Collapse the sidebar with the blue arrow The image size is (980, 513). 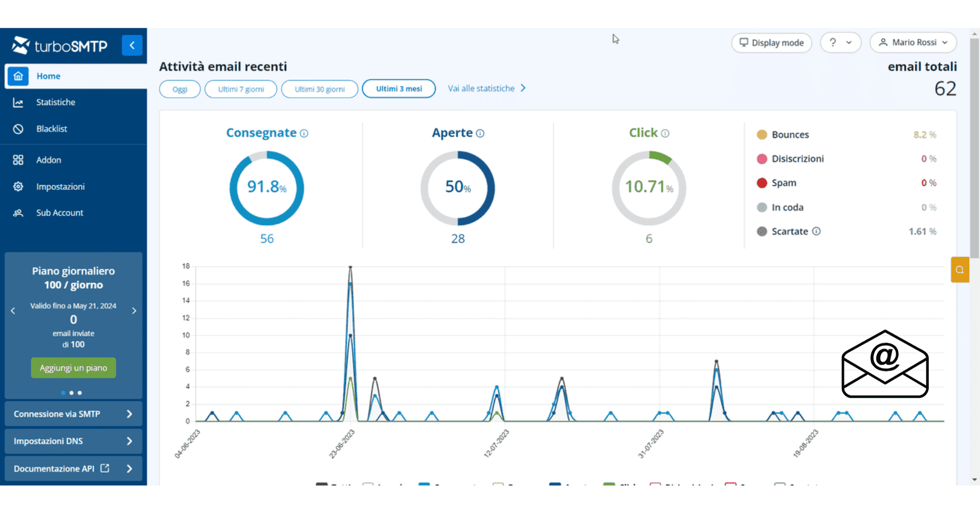click(132, 45)
